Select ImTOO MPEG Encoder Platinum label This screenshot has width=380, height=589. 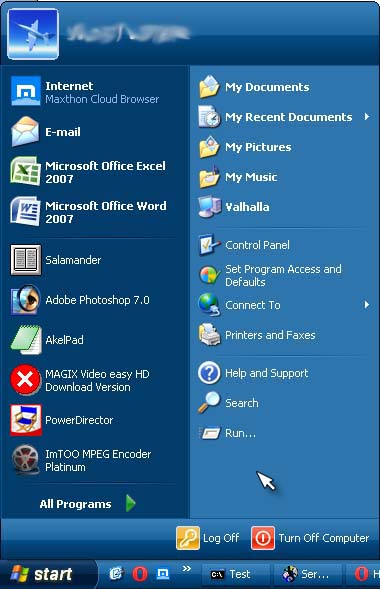point(98,461)
